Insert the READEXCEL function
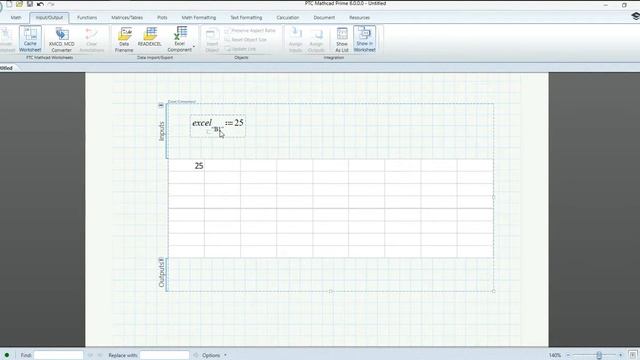The image size is (640, 360). pos(149,37)
